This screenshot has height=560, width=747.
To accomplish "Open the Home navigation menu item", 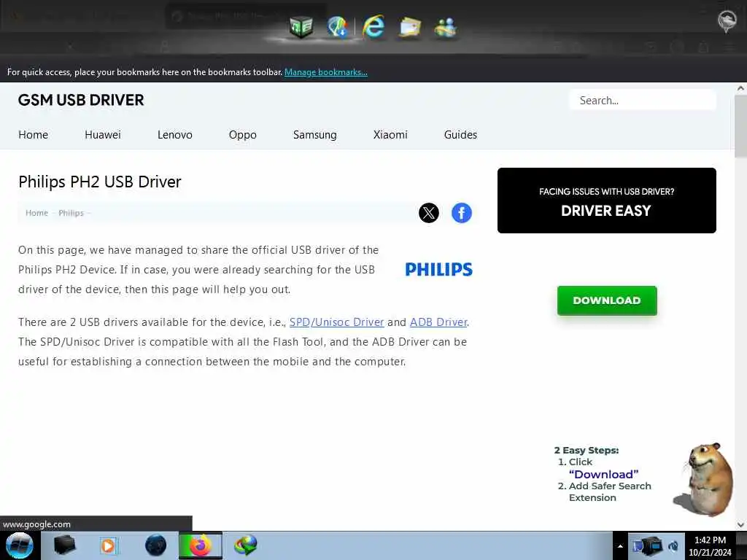I will (34, 135).
